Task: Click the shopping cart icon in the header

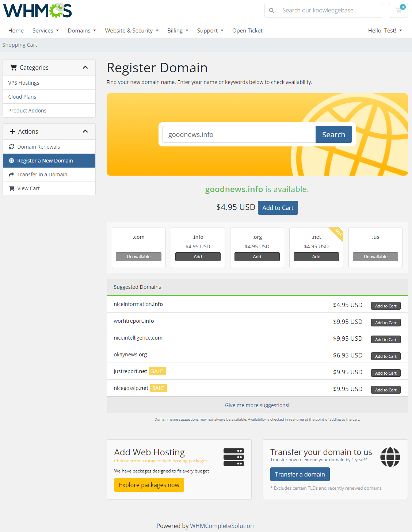Action: click(x=398, y=10)
